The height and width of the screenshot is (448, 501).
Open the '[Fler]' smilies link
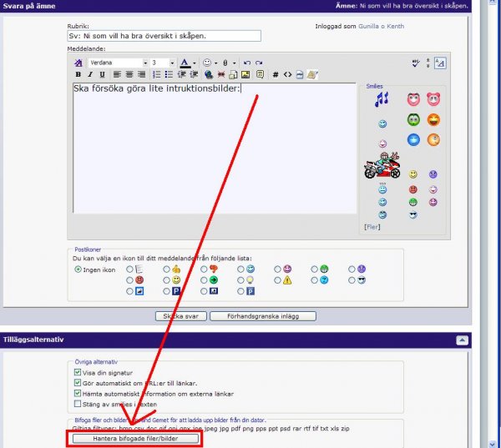372,226
